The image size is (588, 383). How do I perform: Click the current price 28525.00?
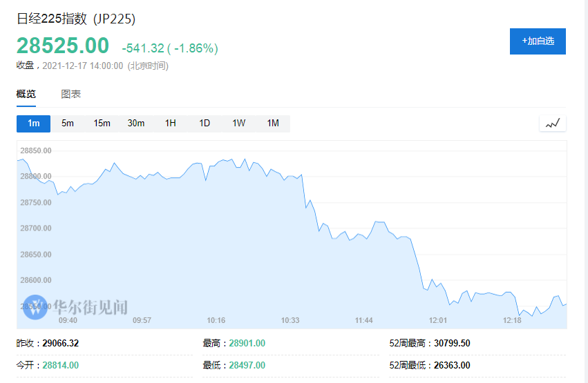(x=63, y=46)
